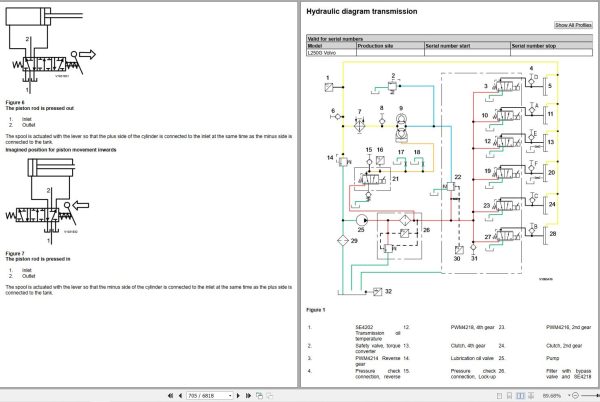Click the zoom slider track
Image resolution: width=600 pixels, height=402 pixels.
[590, 395]
